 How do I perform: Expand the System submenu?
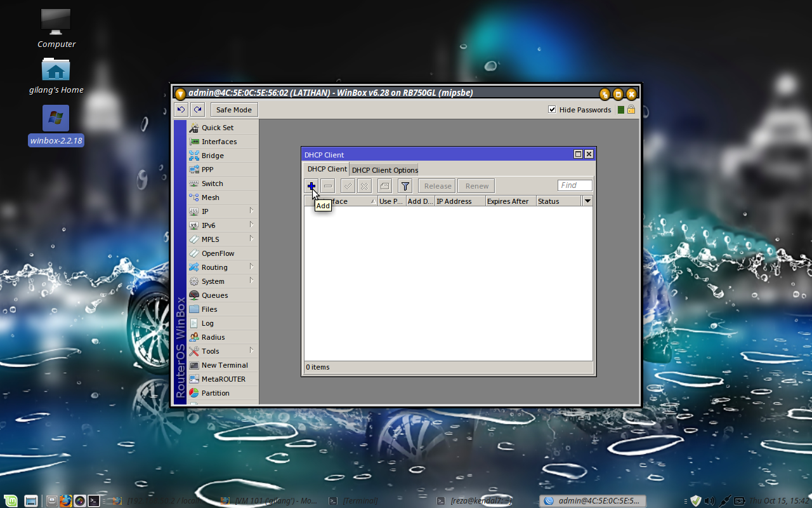tap(223, 281)
